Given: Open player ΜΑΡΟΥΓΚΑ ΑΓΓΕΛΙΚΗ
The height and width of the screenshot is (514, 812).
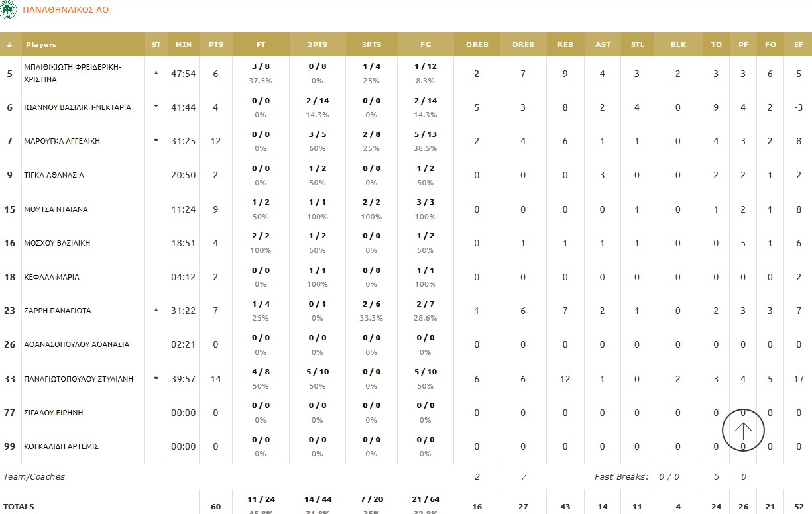Looking at the screenshot, I should click(62, 141).
